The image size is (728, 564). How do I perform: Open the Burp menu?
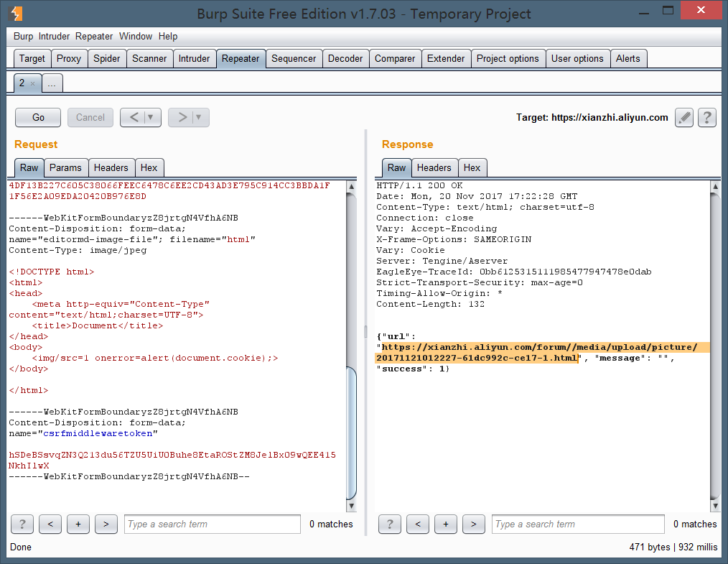23,36
